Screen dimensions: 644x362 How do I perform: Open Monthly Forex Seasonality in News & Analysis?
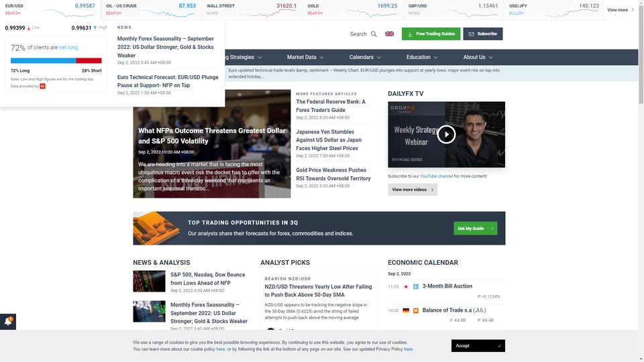(209, 313)
